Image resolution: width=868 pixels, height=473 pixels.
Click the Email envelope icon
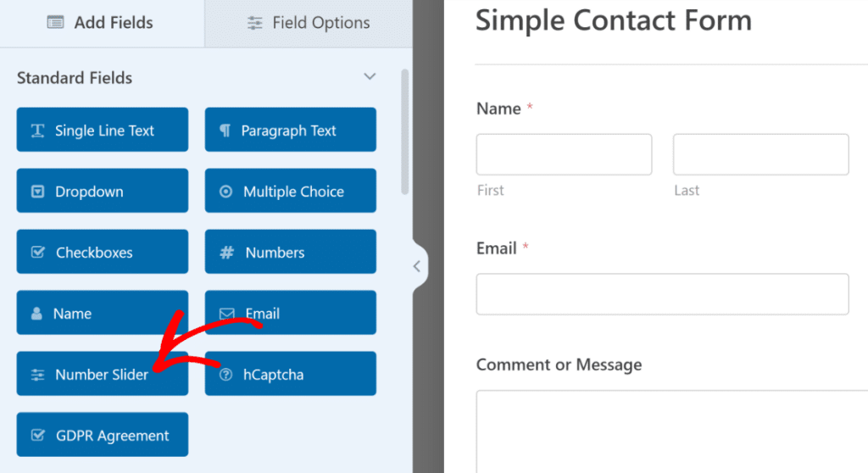pyautogui.click(x=226, y=314)
